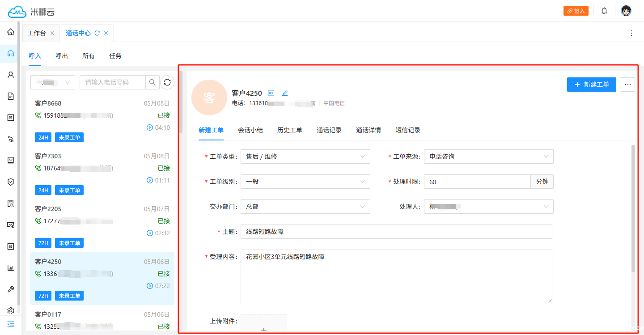Viewport: 644px width, 335px height.
Task: Click the headset call center sidebar icon
Action: click(11, 54)
